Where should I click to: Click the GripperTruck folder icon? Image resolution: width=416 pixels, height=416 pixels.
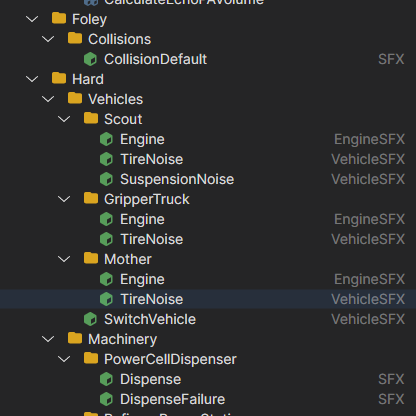tap(91, 198)
